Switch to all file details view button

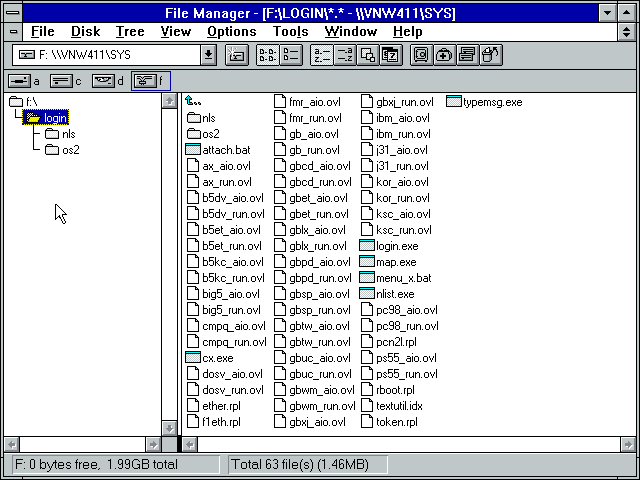click(291, 55)
